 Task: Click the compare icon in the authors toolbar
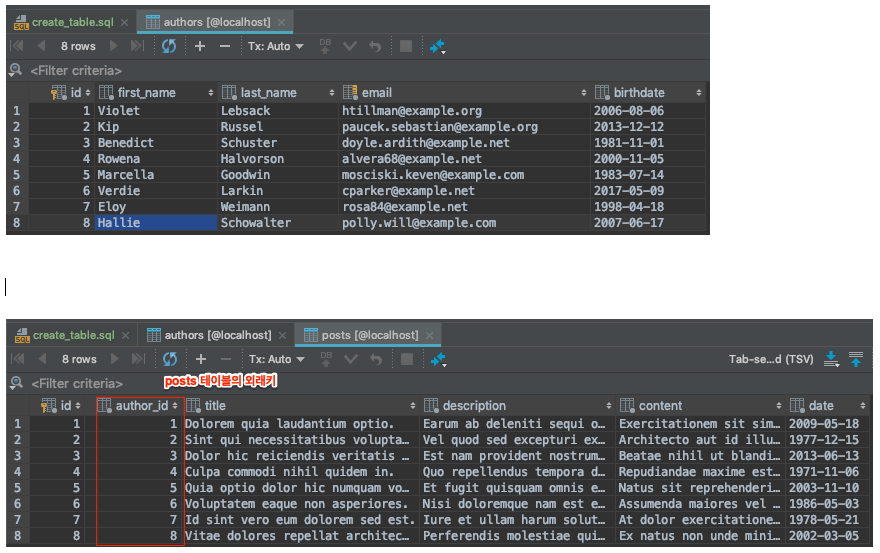(437, 46)
